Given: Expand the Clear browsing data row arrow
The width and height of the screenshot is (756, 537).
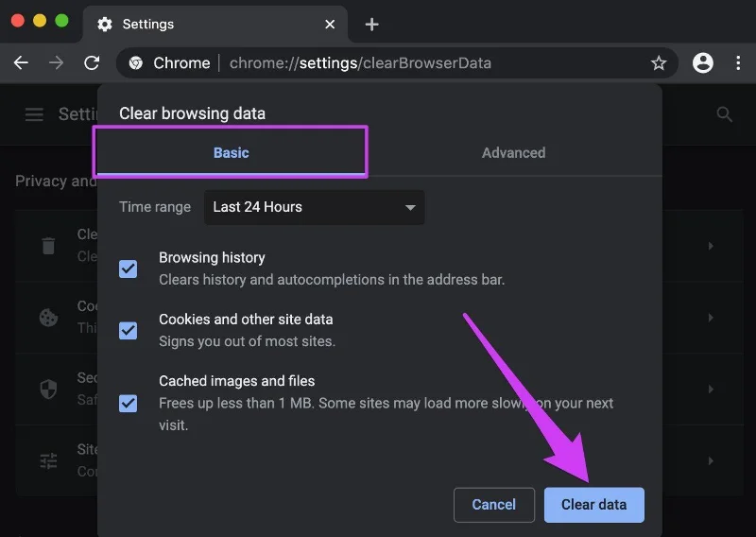Looking at the screenshot, I should coord(711,246).
